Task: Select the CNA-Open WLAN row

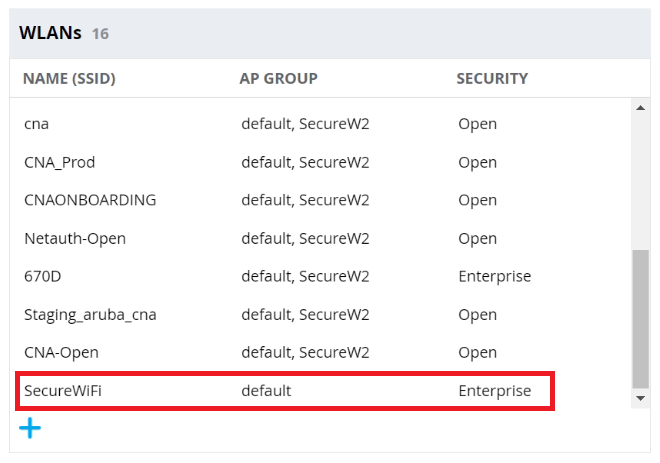Action: pyautogui.click(x=61, y=352)
